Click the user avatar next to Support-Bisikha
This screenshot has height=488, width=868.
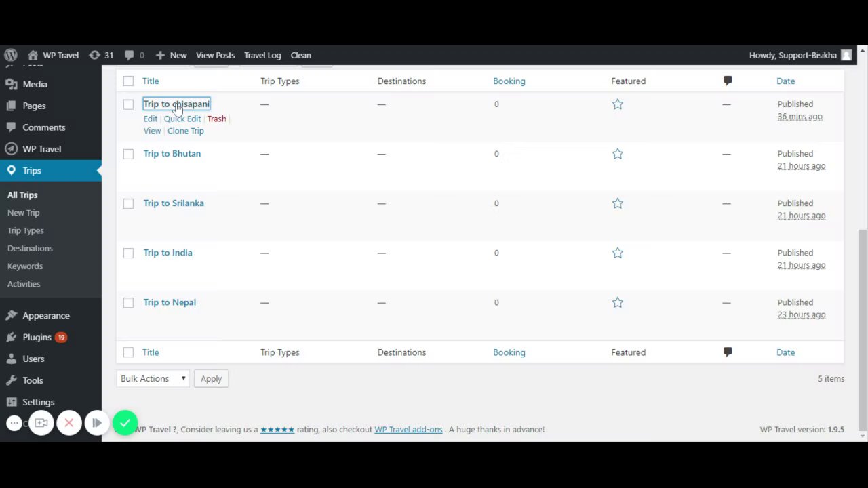click(846, 55)
